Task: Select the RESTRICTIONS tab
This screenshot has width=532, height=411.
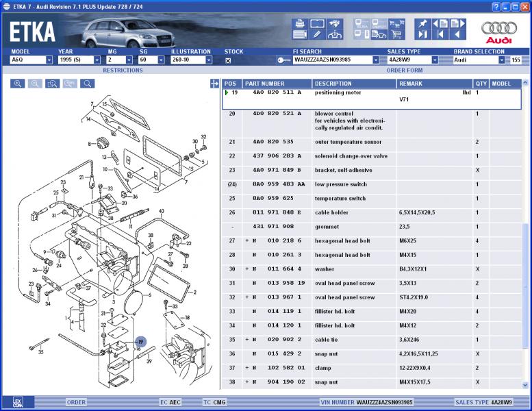Action: (x=123, y=70)
